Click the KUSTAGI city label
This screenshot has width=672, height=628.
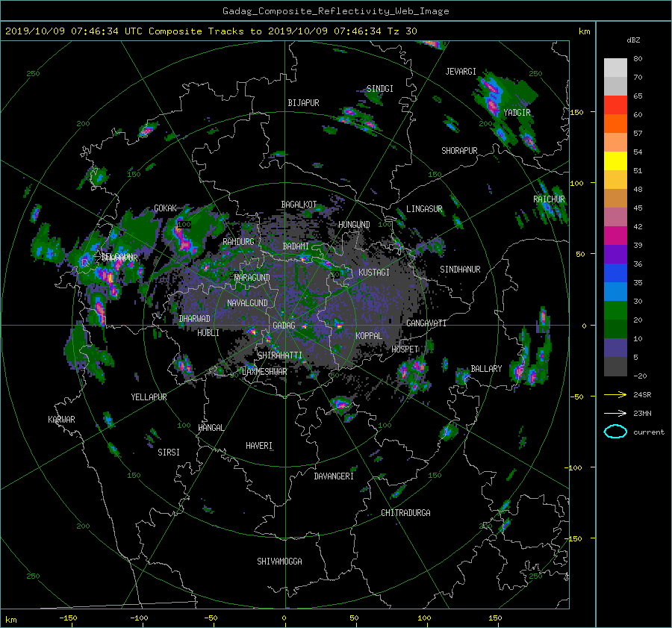374,273
